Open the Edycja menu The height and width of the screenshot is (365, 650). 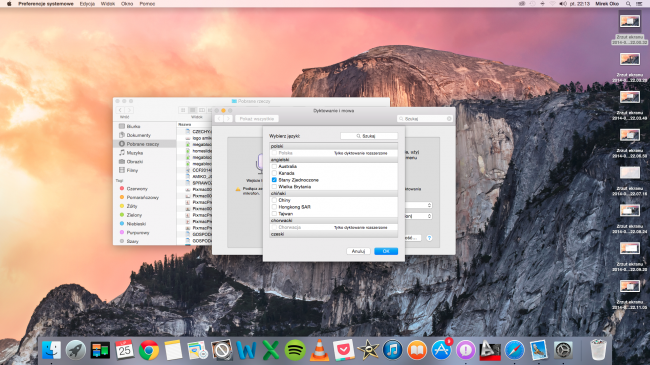[87, 4]
